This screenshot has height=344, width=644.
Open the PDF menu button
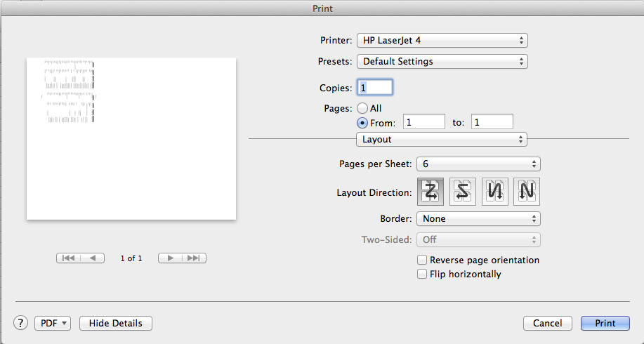(x=53, y=323)
